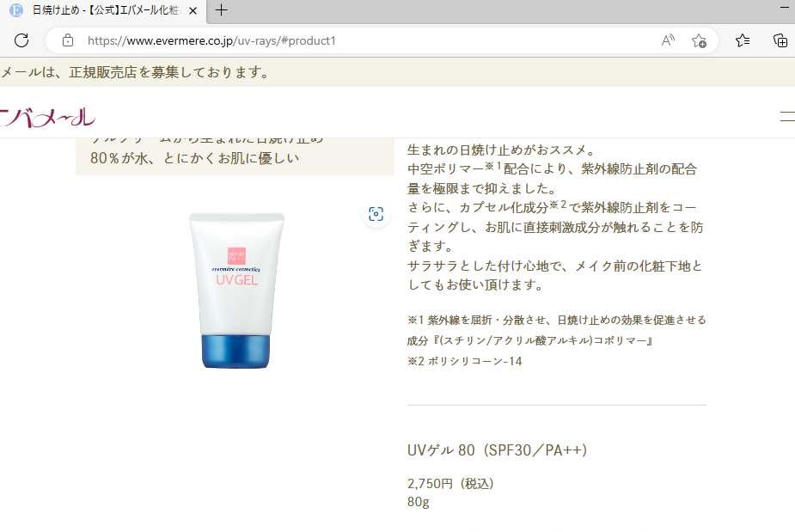This screenshot has height=532, width=795.
Task: Open the UV GEL product image
Action: coord(236,290)
